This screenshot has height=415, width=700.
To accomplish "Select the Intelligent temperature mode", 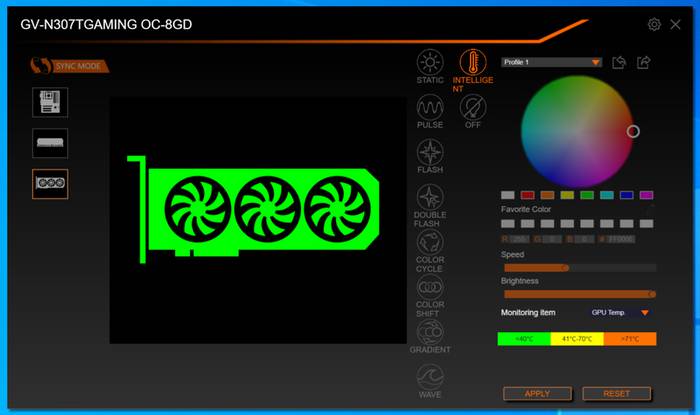I will tap(473, 70).
